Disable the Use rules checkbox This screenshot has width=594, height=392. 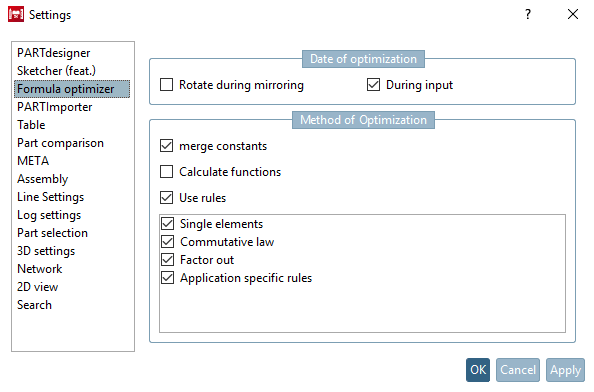tap(166, 198)
